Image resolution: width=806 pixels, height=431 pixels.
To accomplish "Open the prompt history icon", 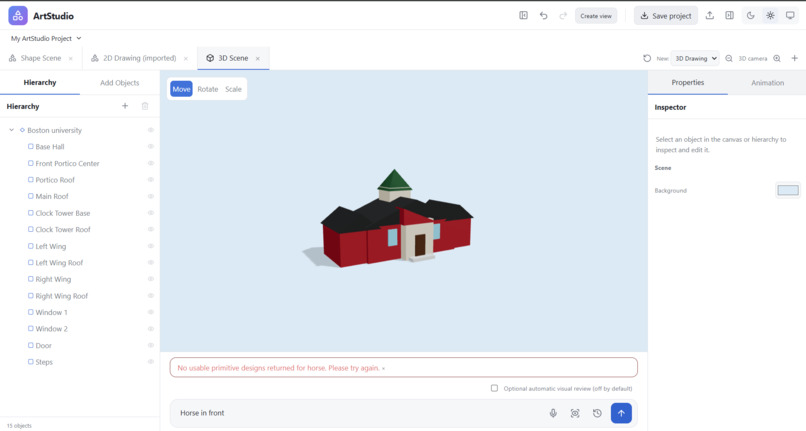I will pos(597,413).
